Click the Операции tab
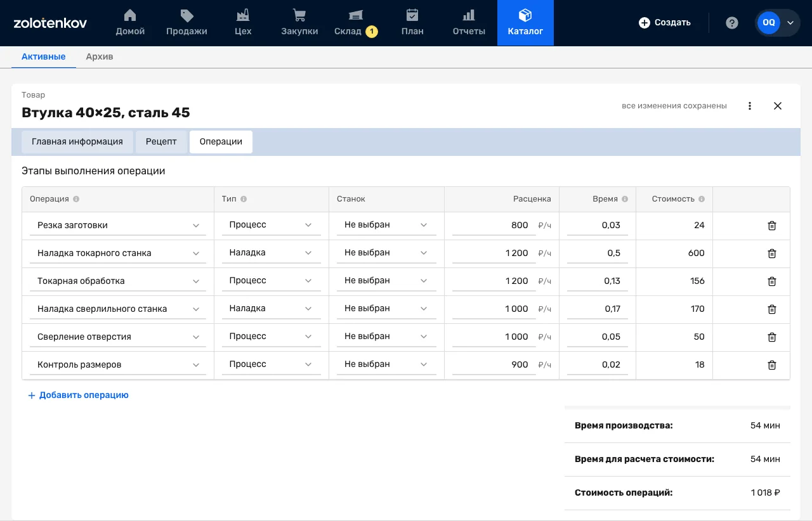This screenshot has height=521, width=812. (221, 142)
